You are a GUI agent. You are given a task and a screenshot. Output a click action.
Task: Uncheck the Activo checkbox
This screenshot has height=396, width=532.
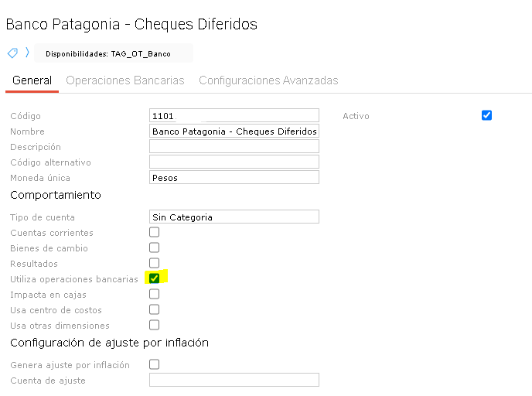point(486,116)
